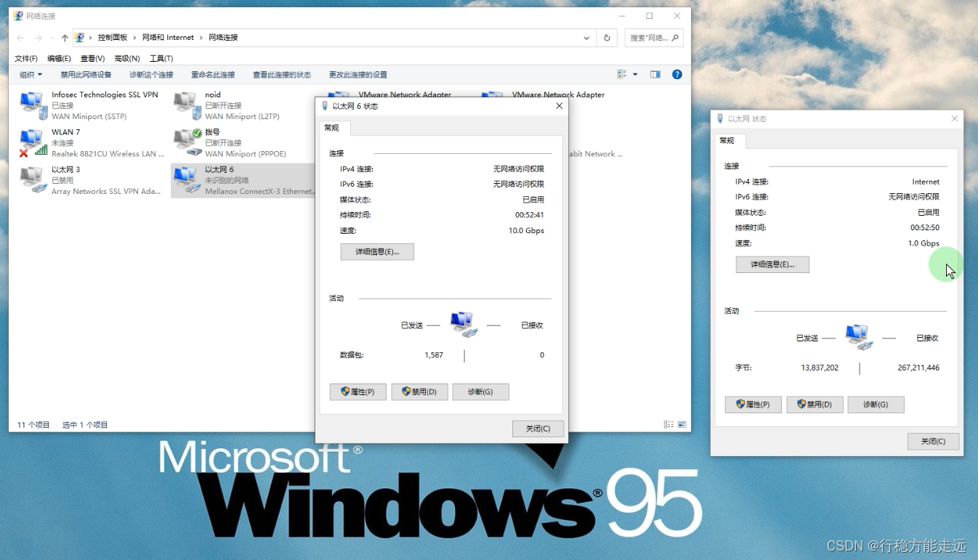978x560 pixels.
Task: Expand the 网络和 Internet breadcrumb arrow
Action: (x=201, y=38)
